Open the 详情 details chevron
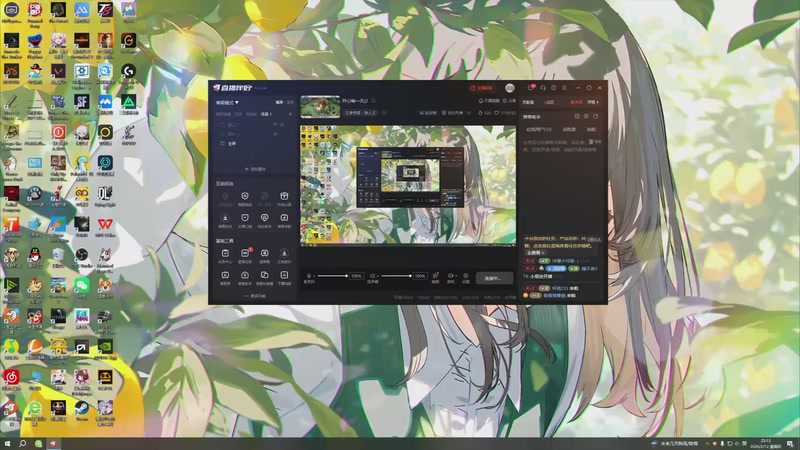The height and width of the screenshot is (450, 800). [593, 102]
